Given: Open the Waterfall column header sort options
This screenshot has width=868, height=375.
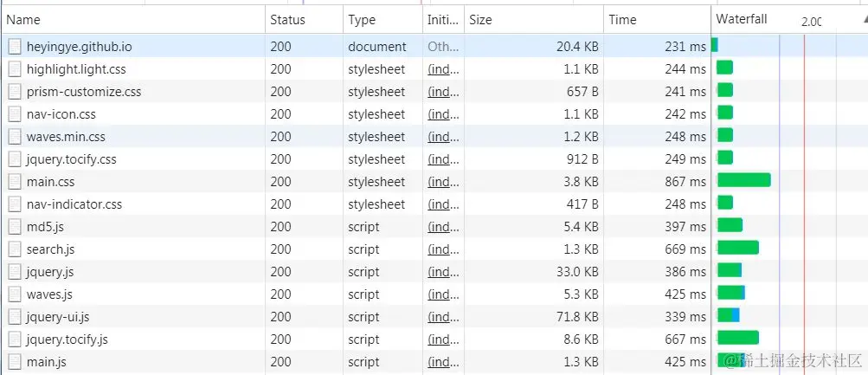Looking at the screenshot, I should tap(789, 20).
